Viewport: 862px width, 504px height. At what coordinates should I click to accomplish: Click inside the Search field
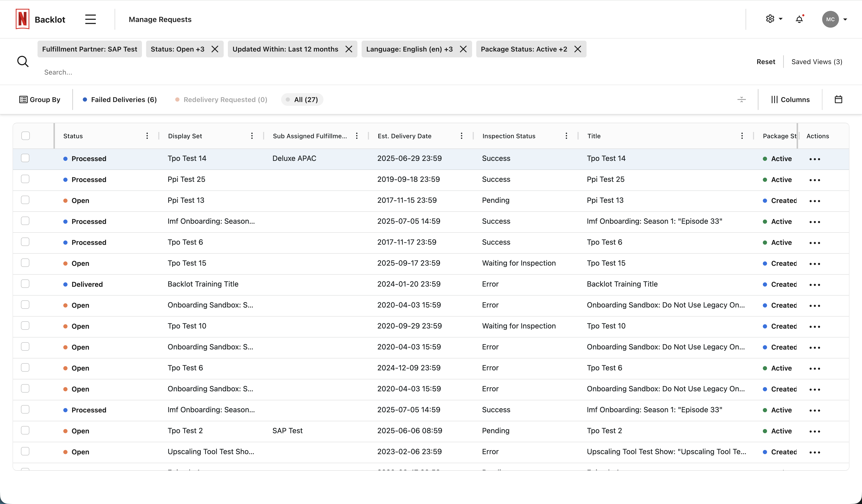coord(137,72)
